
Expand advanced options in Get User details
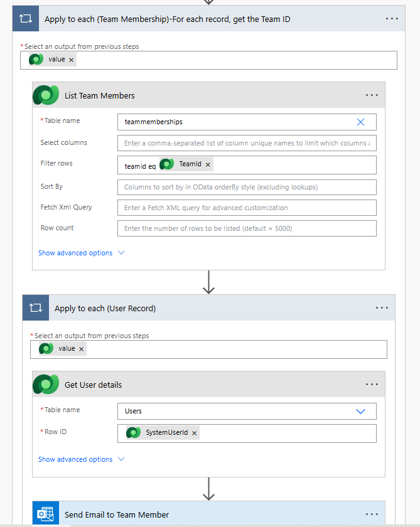[82, 459]
